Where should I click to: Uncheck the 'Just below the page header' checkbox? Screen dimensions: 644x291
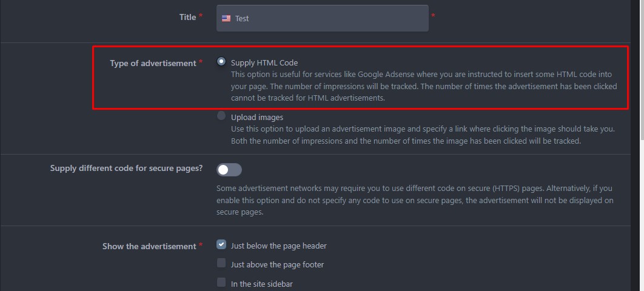(x=221, y=244)
